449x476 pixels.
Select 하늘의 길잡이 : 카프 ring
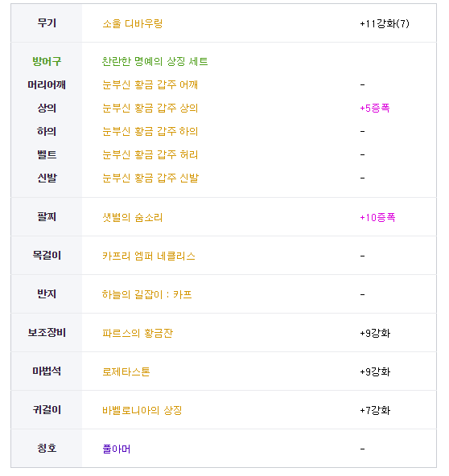point(146,294)
